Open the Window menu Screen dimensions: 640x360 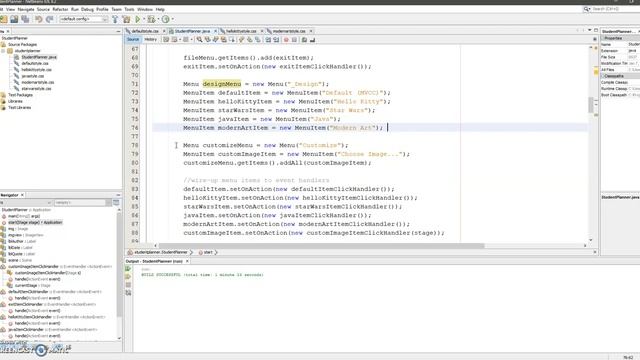point(144,9)
